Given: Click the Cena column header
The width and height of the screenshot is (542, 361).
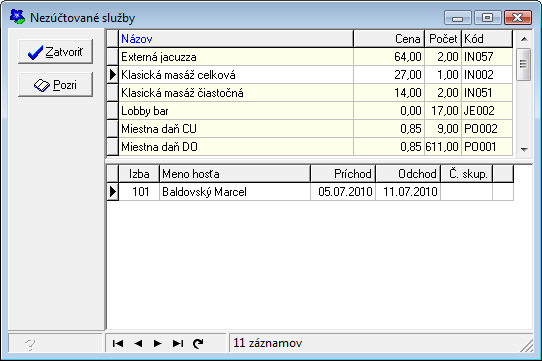Looking at the screenshot, I should pos(389,39).
